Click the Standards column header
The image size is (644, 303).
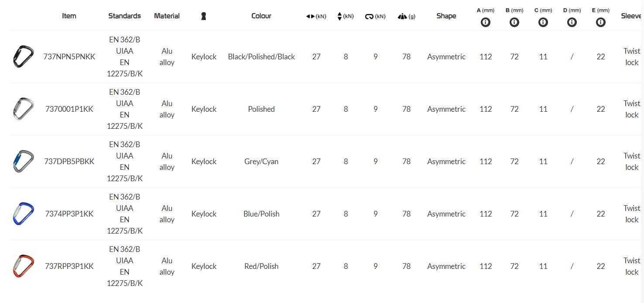124,16
